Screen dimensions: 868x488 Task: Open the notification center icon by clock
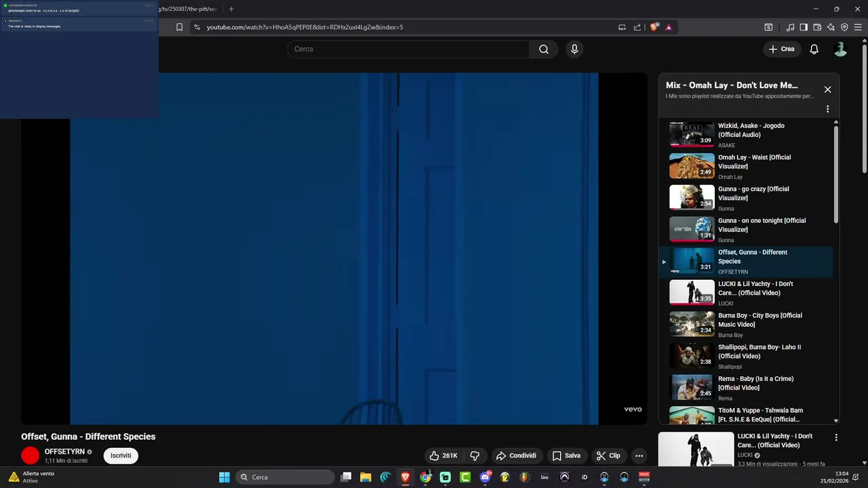pos(856,477)
